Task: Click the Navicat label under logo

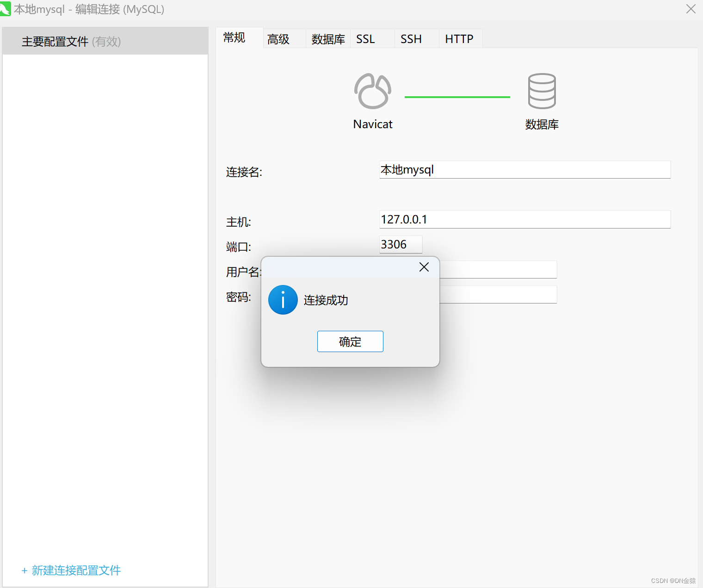Action: [373, 124]
